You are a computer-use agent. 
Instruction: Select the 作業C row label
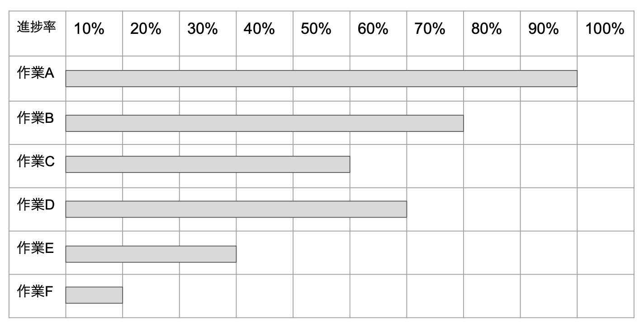click(x=36, y=161)
